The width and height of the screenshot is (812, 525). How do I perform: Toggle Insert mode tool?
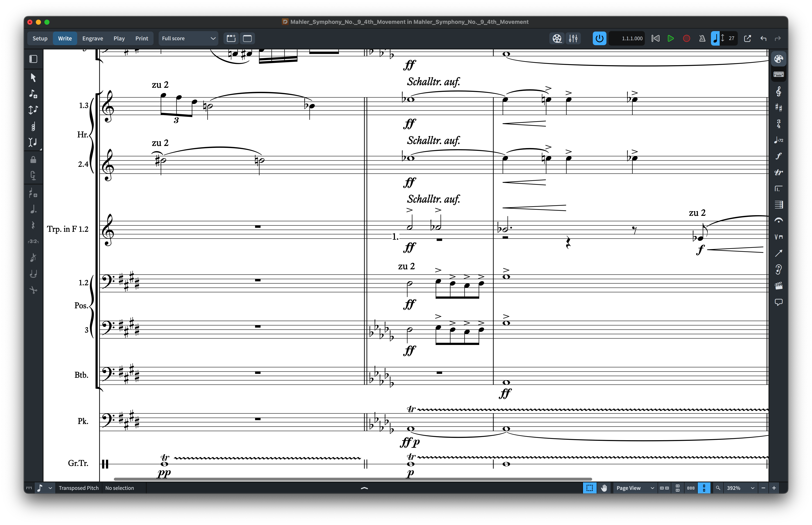pos(33,142)
